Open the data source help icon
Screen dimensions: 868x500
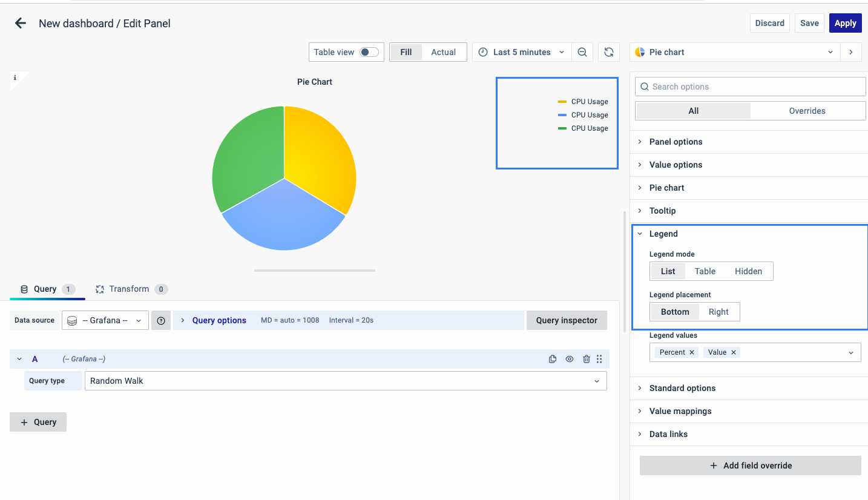pos(161,320)
